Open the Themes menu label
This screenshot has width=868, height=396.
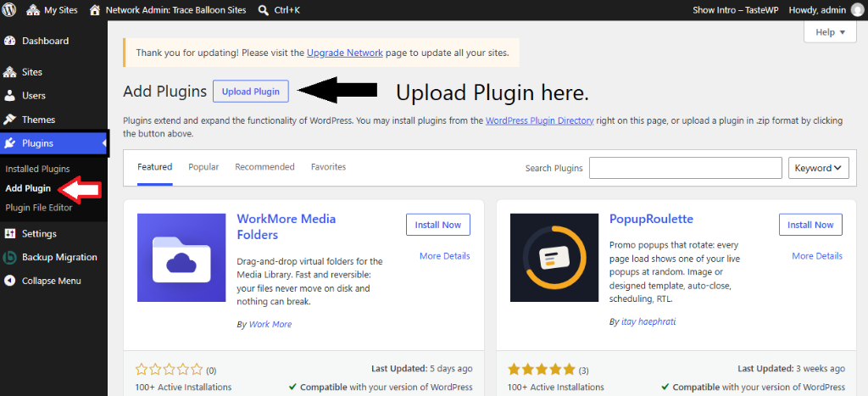click(x=39, y=120)
